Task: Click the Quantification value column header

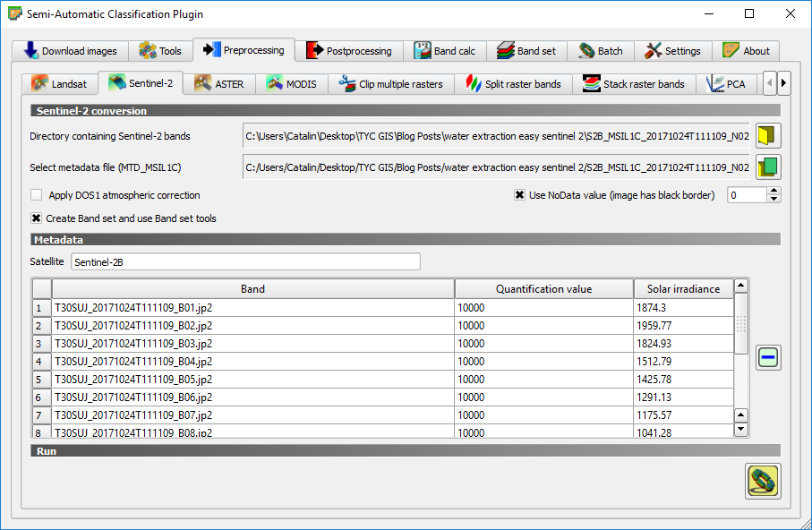Action: [543, 289]
